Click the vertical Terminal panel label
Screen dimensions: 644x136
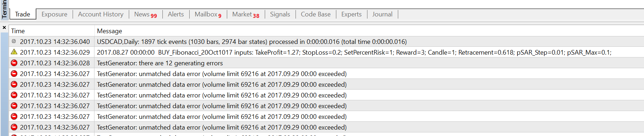[4, 10]
